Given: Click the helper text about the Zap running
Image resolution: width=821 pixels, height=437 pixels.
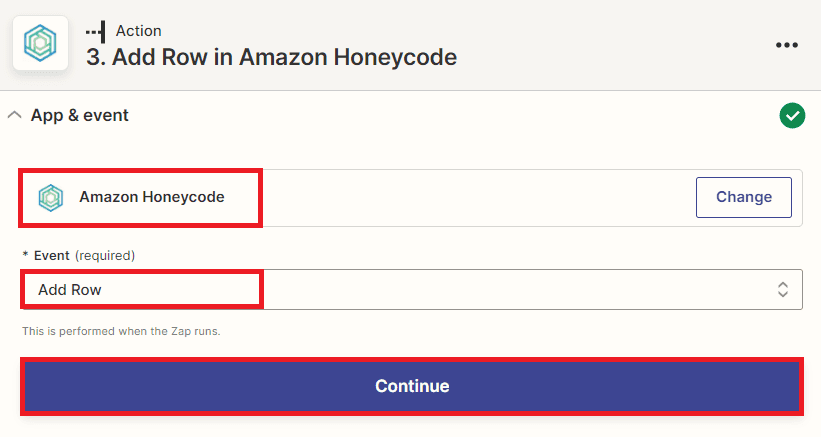Looking at the screenshot, I should point(121,331).
